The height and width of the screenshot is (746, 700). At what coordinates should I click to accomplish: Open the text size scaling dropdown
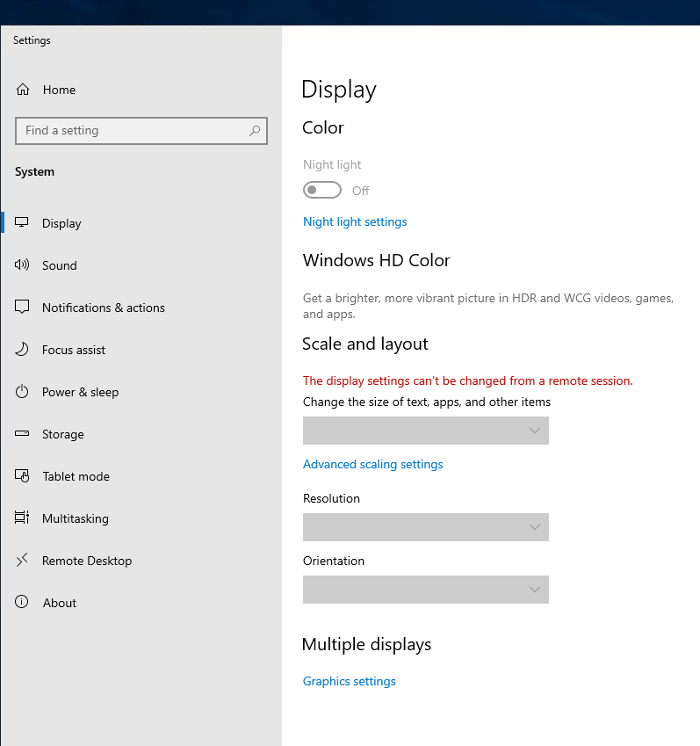pos(426,431)
